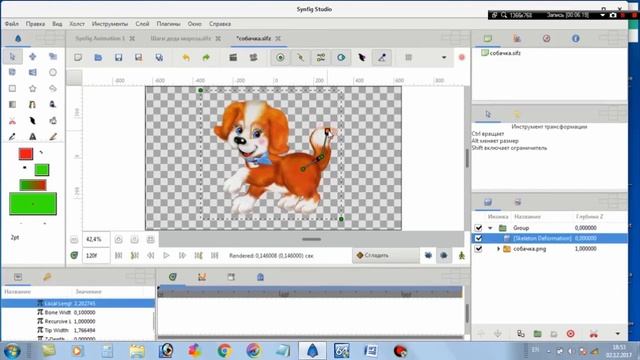Click the red scissors Cut layer icon
Image resolution: width=640 pixels, height=360 pixels.
[594, 334]
